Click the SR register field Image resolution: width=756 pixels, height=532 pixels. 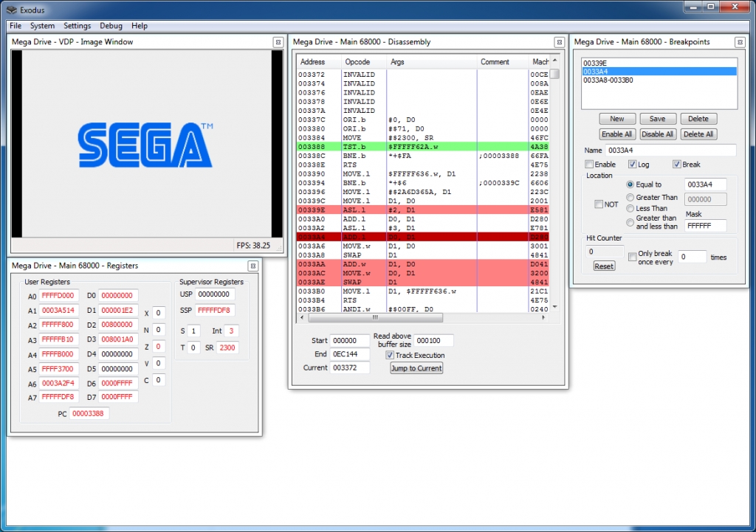(x=227, y=348)
